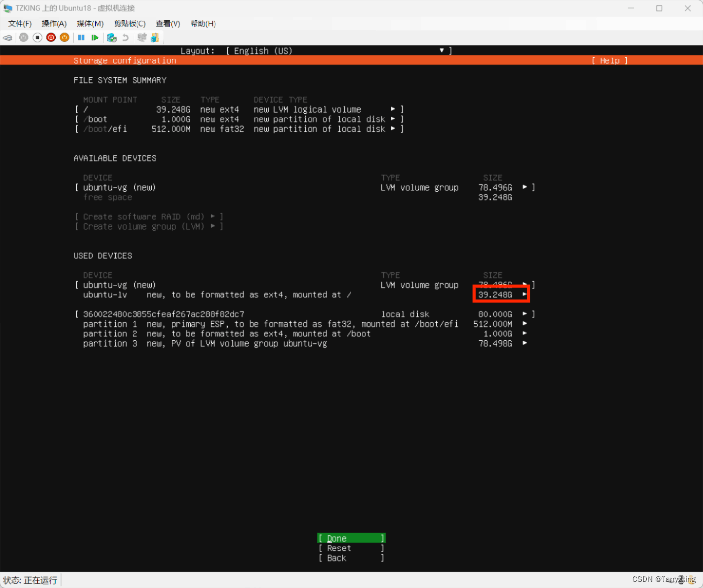The image size is (703, 588).
Task: Open the 媒体(M) menu
Action: pyautogui.click(x=90, y=24)
